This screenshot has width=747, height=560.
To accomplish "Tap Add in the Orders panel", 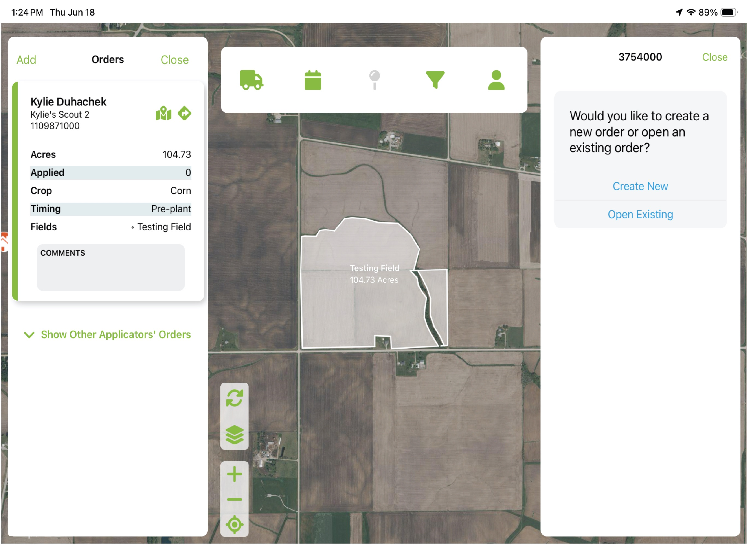I will pos(26,60).
